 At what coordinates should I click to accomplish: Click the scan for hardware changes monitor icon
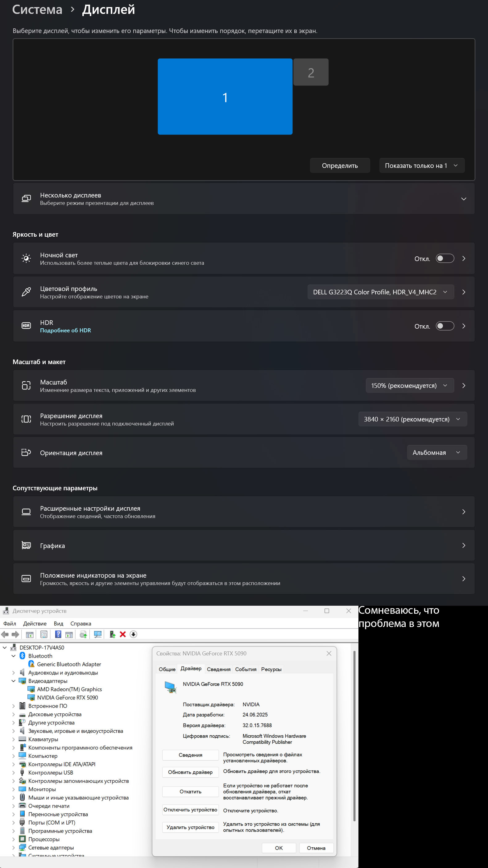(98, 634)
